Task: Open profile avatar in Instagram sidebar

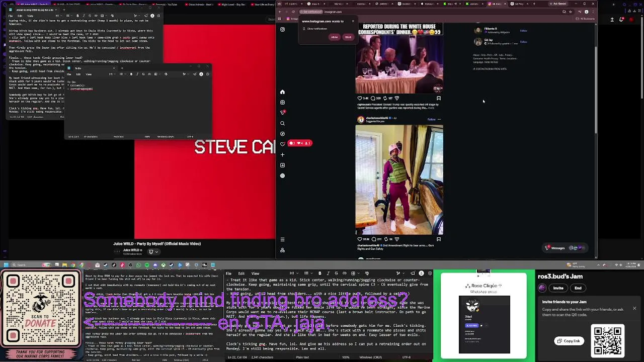Action: (282, 175)
